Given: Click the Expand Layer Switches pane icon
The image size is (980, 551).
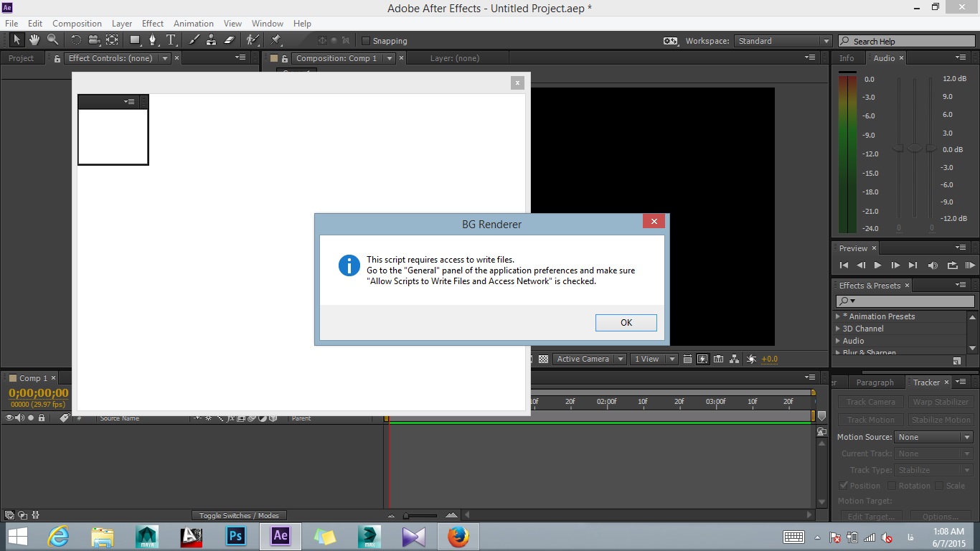Looking at the screenshot, I should point(9,515).
